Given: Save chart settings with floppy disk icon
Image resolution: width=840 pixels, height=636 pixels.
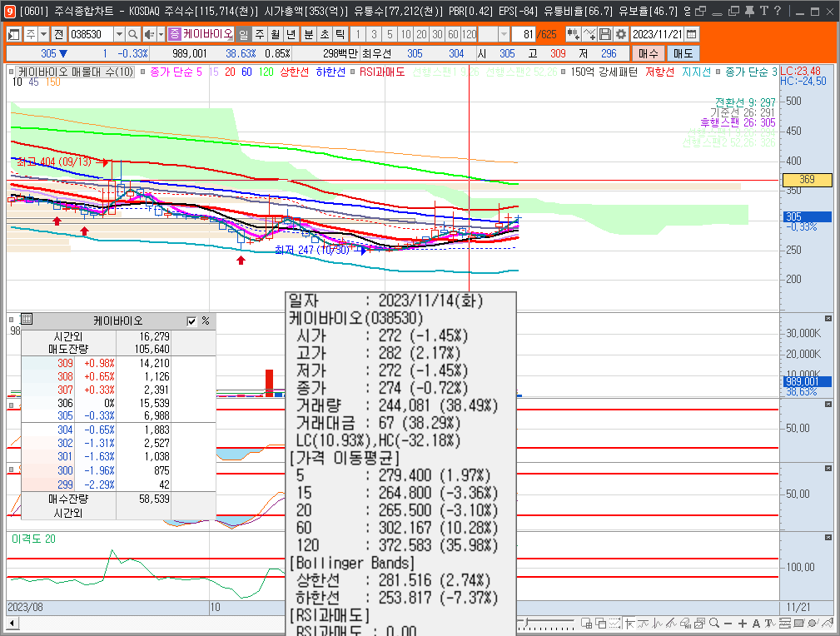Looking at the screenshot, I should 605,34.
